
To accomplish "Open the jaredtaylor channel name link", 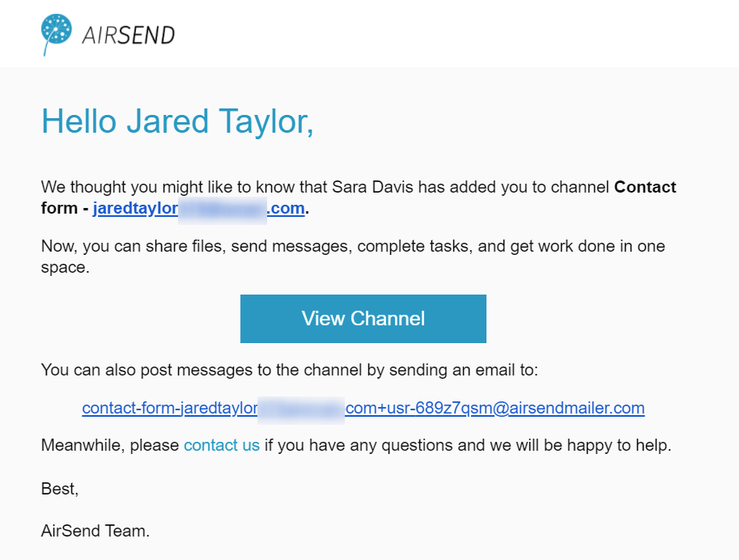I will coord(198,208).
